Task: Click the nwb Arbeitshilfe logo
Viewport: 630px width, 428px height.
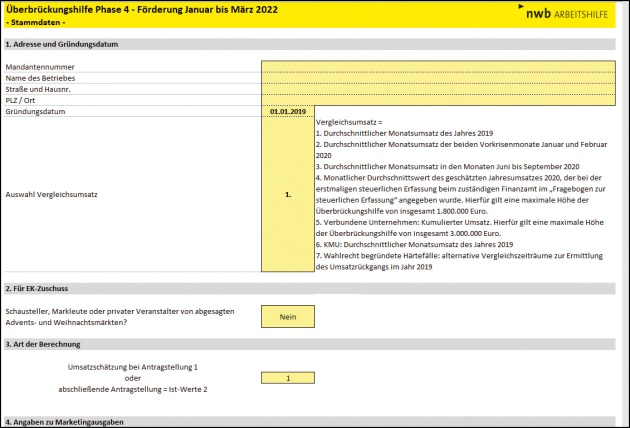Action: pyautogui.click(x=565, y=13)
